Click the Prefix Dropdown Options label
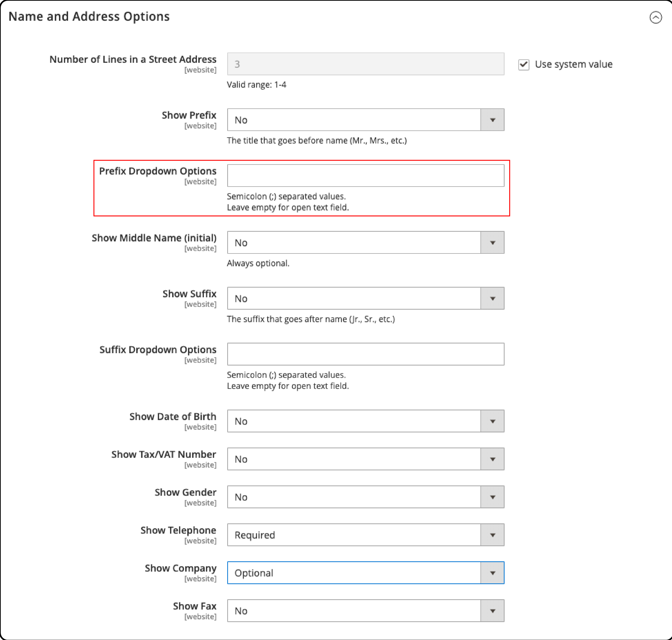Image resolution: width=672 pixels, height=640 pixels. pyautogui.click(x=158, y=171)
